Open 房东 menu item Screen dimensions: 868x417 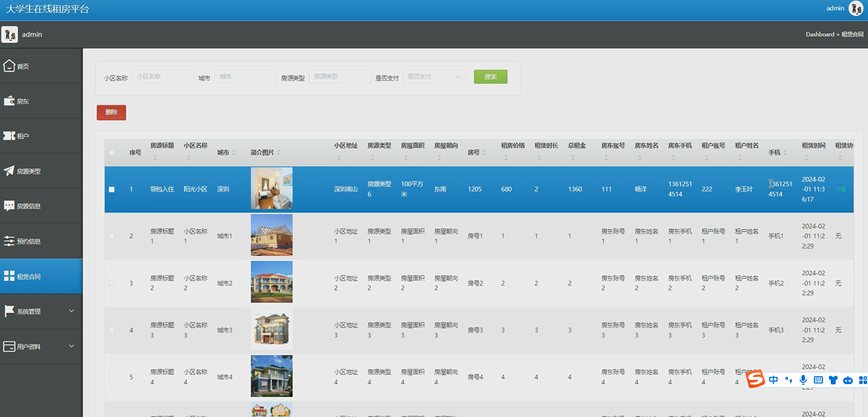tap(41, 101)
